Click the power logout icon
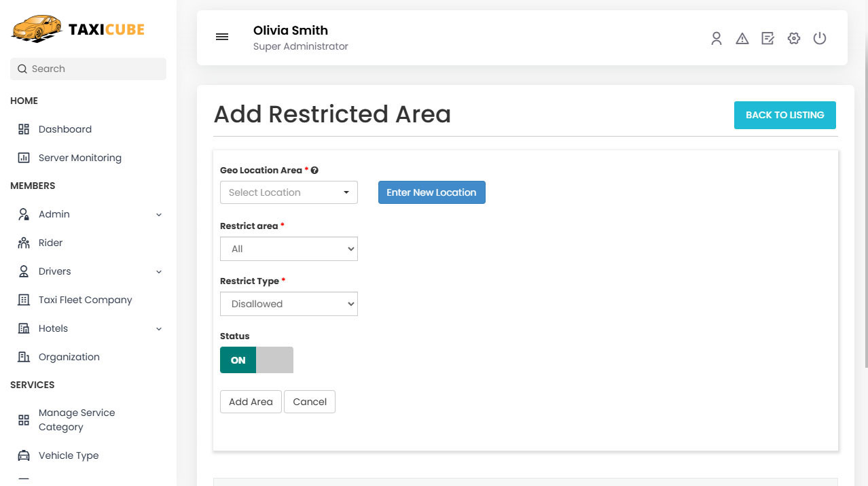The image size is (868, 486). click(820, 39)
